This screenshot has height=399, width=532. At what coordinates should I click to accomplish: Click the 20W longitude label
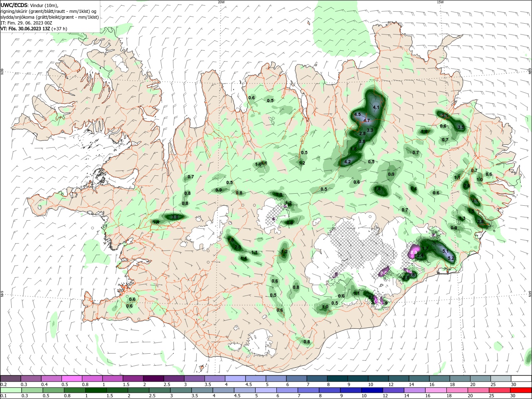(222, 2)
